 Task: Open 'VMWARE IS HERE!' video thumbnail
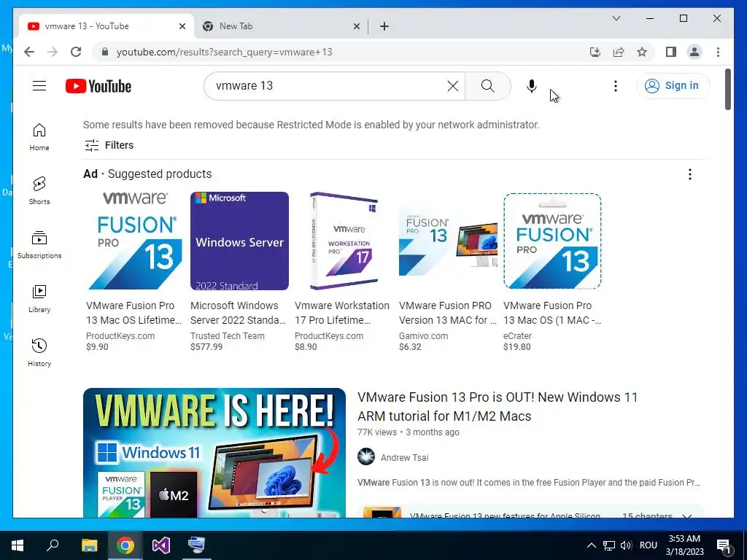click(x=214, y=452)
